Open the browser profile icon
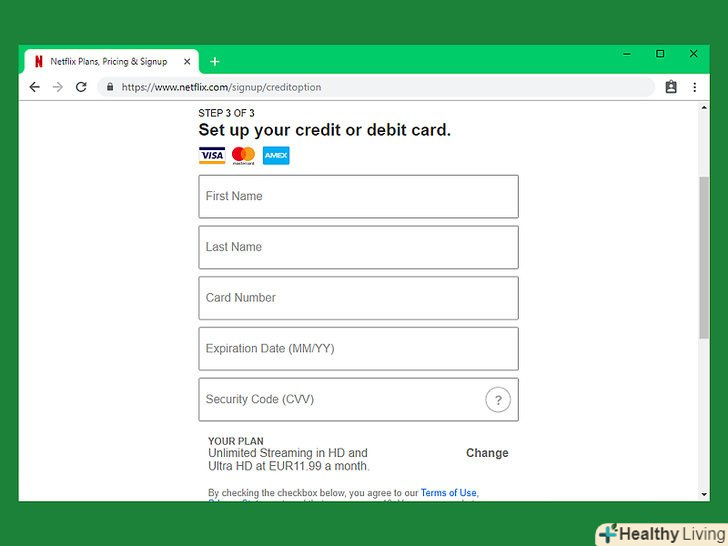This screenshot has width=728, height=546. pos(671,87)
